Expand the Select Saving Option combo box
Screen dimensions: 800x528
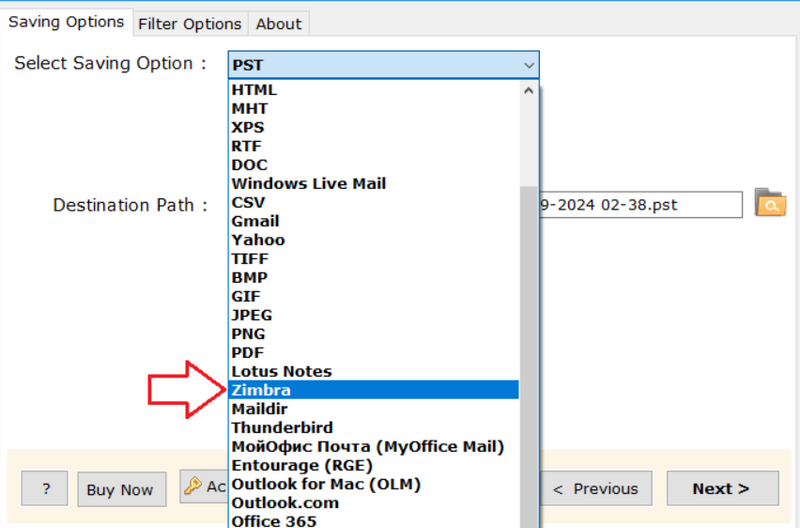pyautogui.click(x=384, y=65)
